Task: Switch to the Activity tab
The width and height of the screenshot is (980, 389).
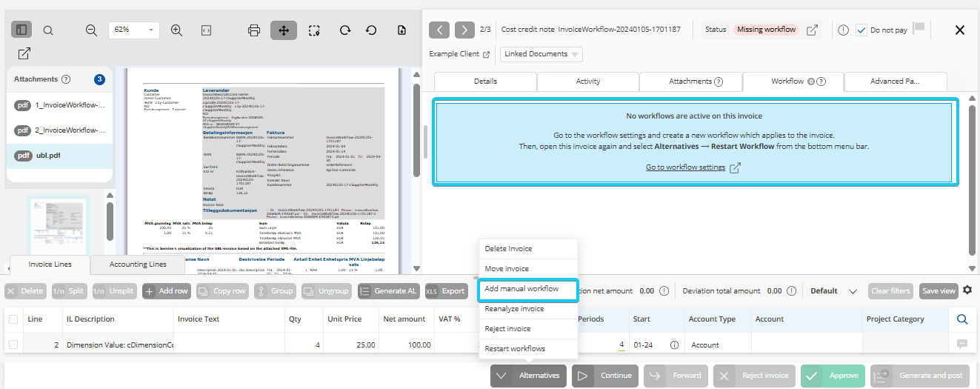Action: click(x=587, y=82)
